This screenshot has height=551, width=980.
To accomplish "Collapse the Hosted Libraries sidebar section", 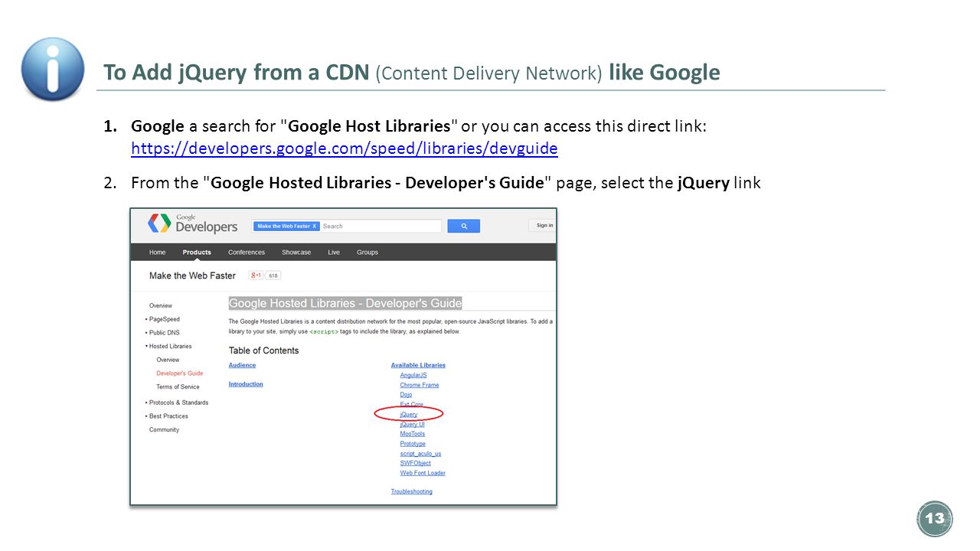I will 168,347.
